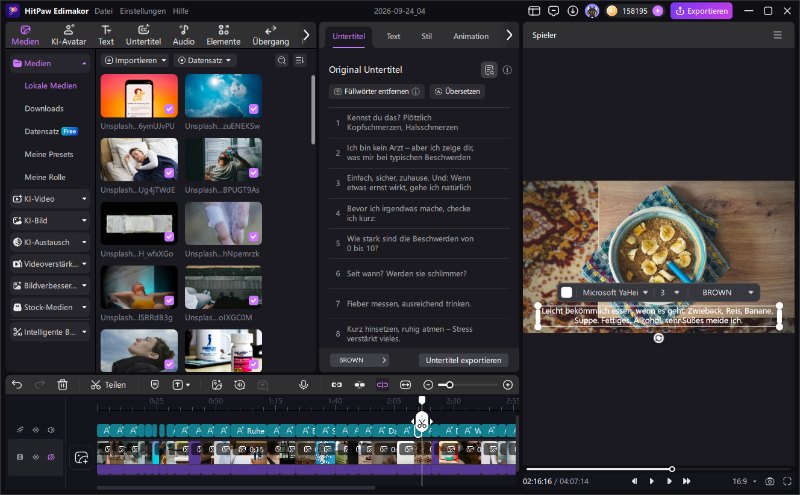Click Füllwörter entfernen button
The width and height of the screenshot is (800, 495).
tap(377, 91)
